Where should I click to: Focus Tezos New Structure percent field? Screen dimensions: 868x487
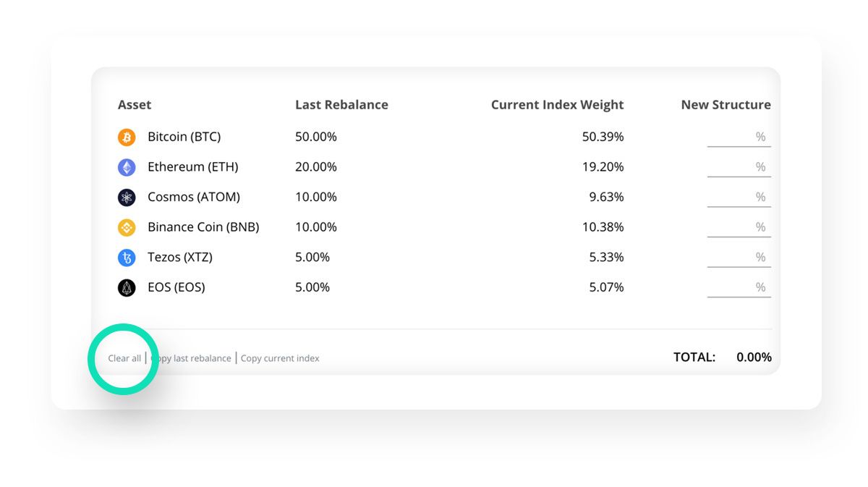739,258
